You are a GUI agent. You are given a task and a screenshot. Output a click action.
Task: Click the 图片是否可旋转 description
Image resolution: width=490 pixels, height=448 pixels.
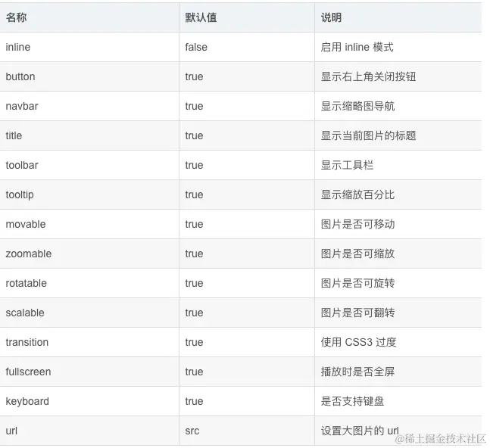357,283
